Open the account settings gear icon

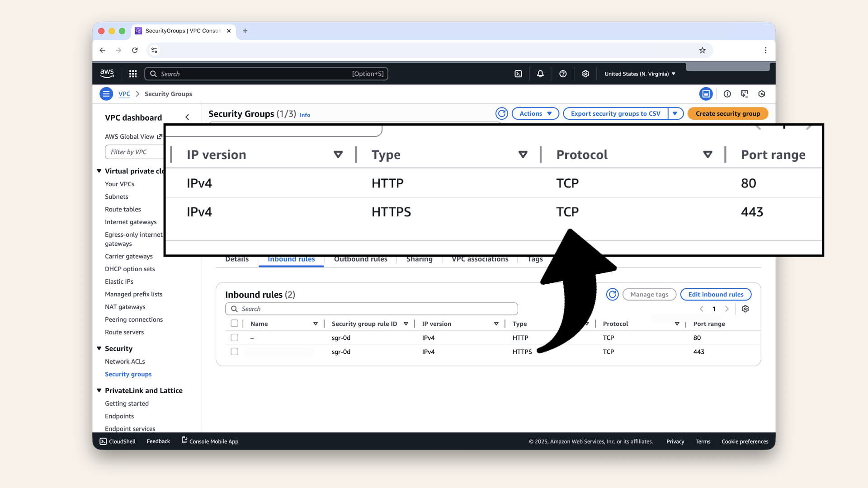585,73
